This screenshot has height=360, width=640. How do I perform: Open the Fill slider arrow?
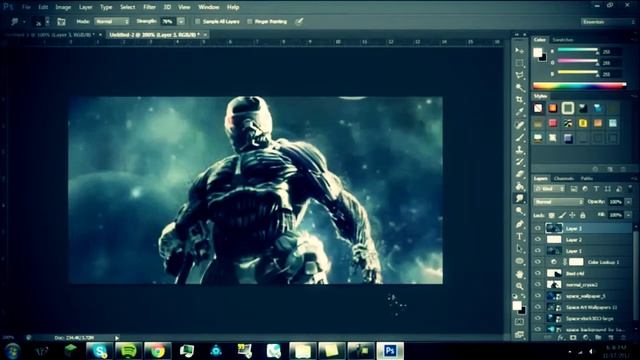click(x=628, y=215)
